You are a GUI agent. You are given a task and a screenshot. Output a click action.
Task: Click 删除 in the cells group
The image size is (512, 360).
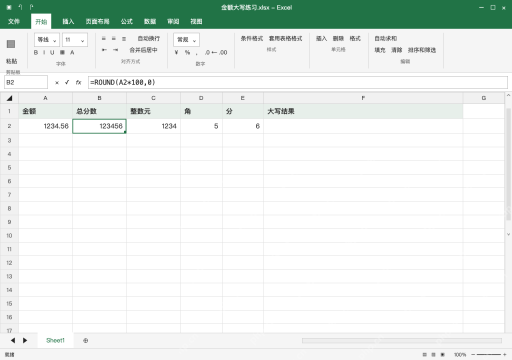(338, 39)
